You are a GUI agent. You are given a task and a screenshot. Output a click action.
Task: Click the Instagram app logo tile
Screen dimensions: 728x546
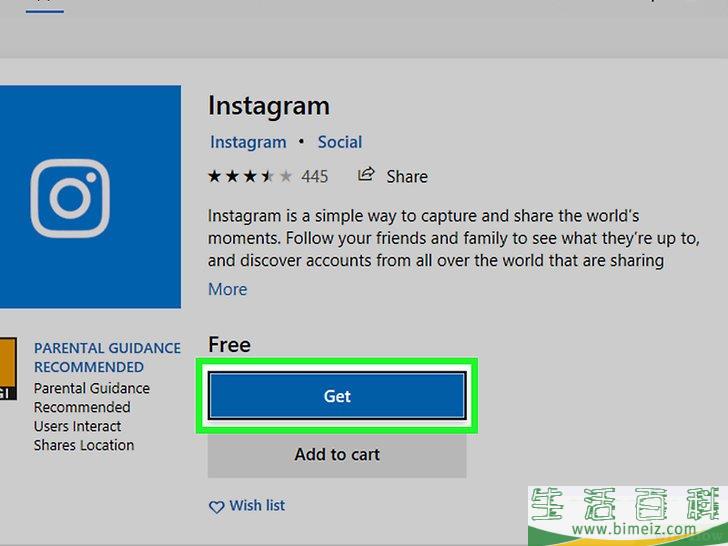tap(90, 197)
